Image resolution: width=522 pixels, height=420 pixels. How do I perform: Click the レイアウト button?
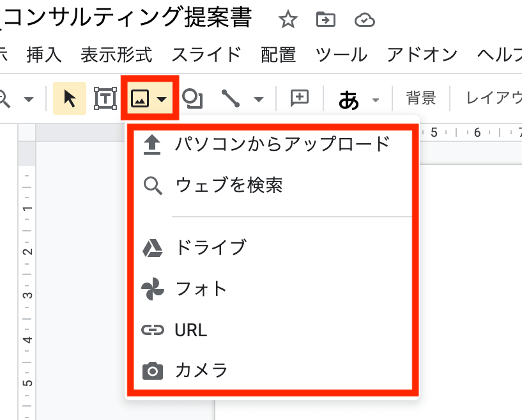[494, 98]
